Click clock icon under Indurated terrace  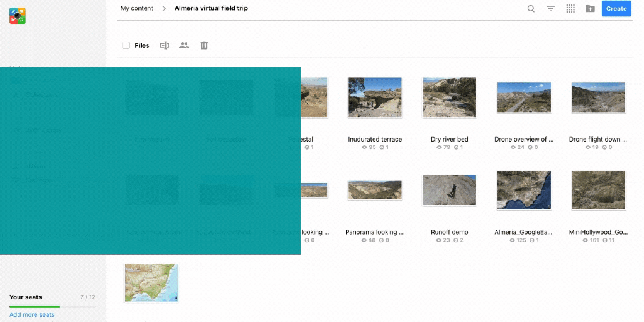(x=382, y=147)
